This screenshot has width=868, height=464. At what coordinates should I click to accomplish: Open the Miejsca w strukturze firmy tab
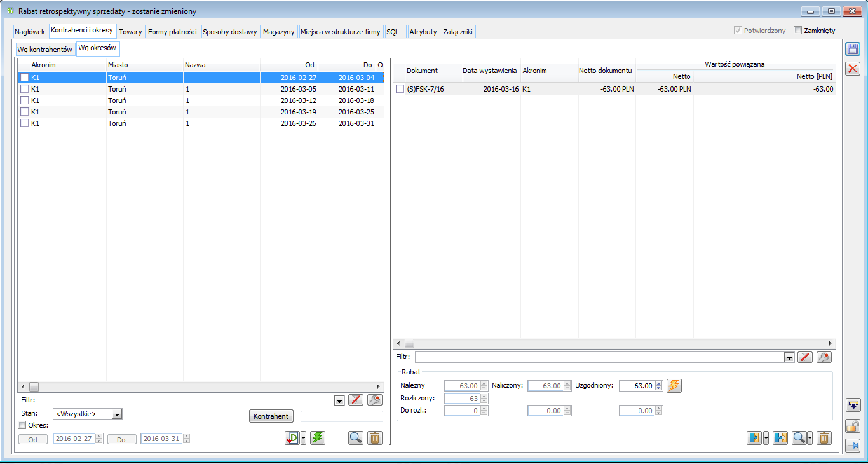coord(340,31)
